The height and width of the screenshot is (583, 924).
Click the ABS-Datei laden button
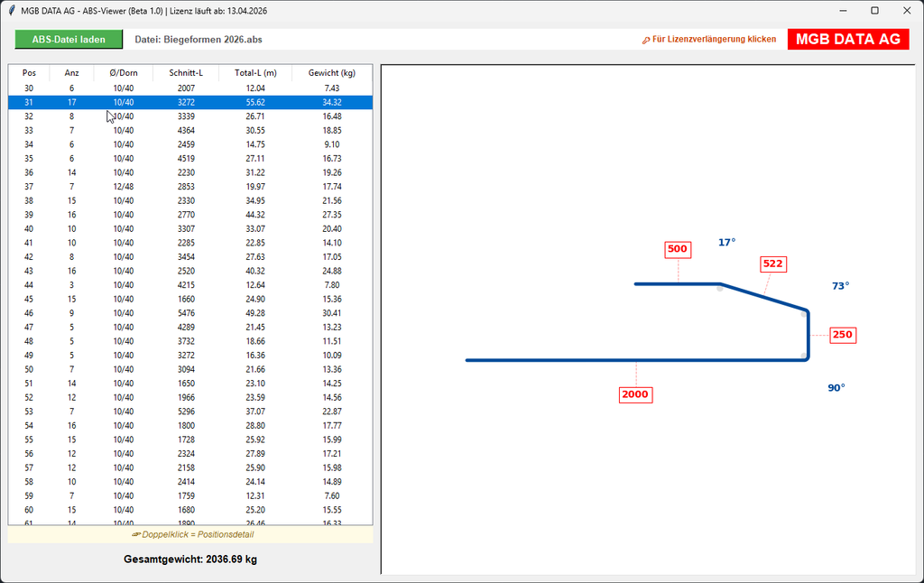69,40
